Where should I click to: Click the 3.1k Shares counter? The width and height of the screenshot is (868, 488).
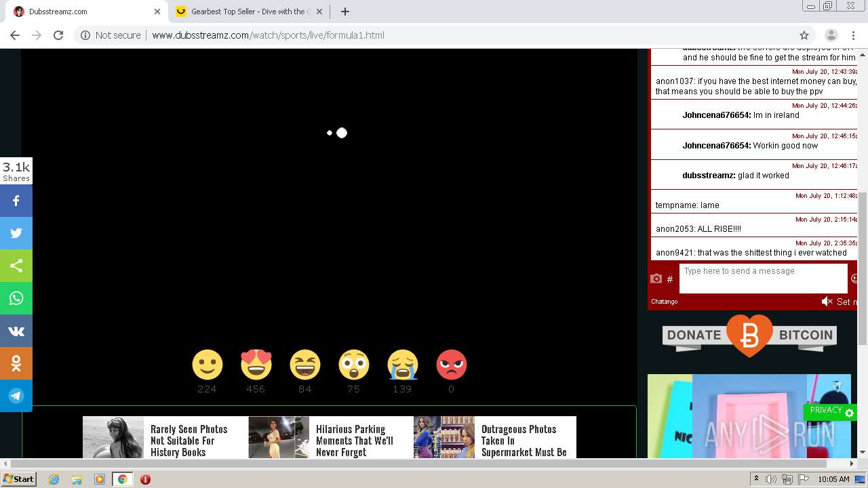[16, 171]
